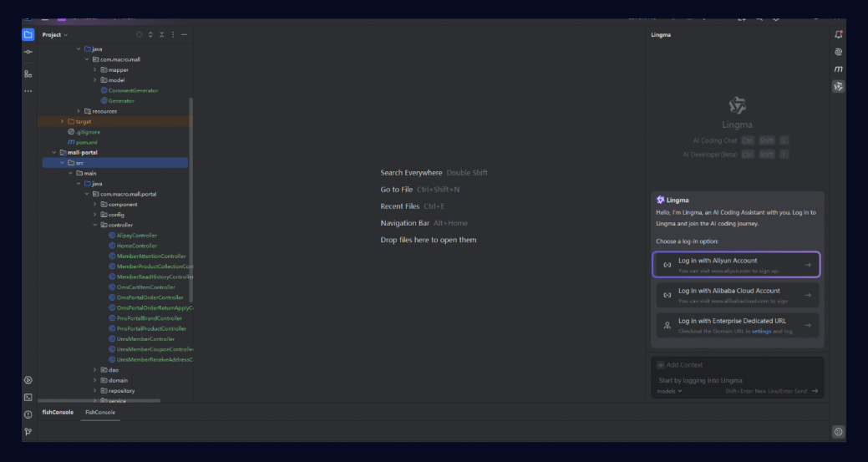Select the fishConsole tool window title

[58, 412]
